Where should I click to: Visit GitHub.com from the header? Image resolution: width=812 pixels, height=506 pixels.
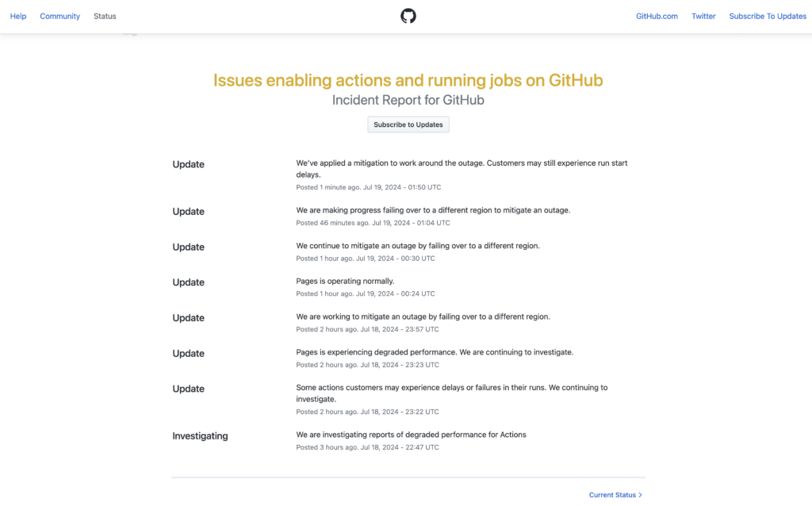click(657, 16)
